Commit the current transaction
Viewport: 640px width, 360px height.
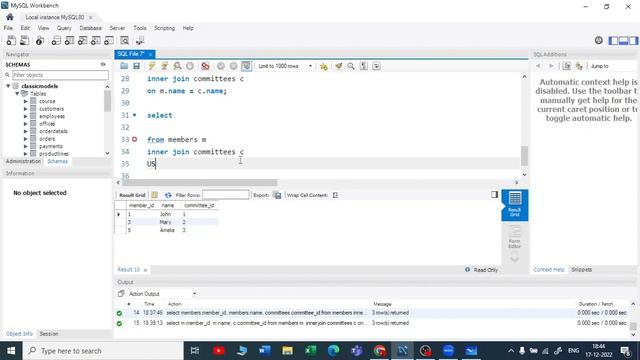point(221,66)
